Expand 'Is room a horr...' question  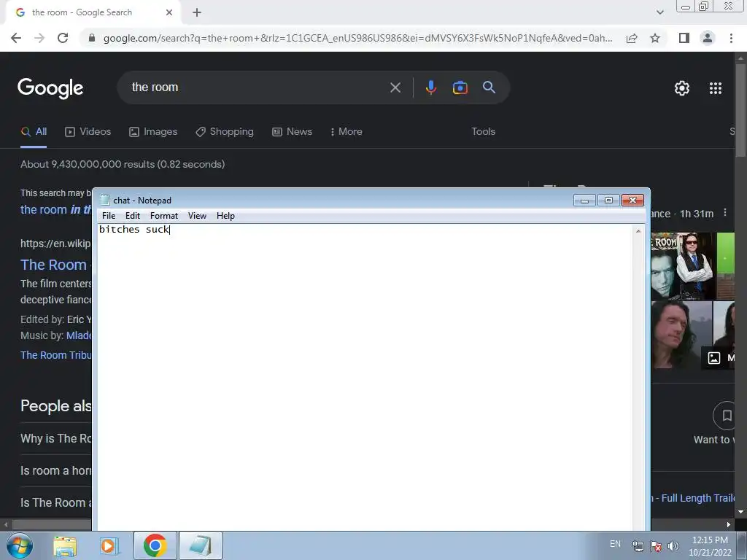55,470
